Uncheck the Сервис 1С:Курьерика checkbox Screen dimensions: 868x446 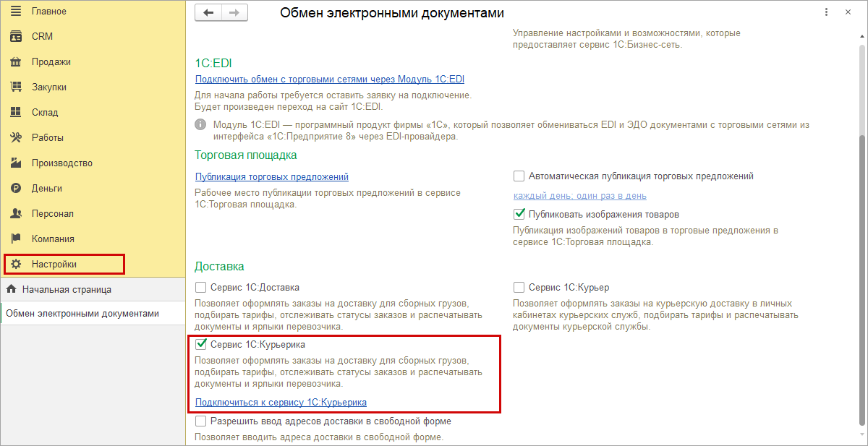[200, 344]
